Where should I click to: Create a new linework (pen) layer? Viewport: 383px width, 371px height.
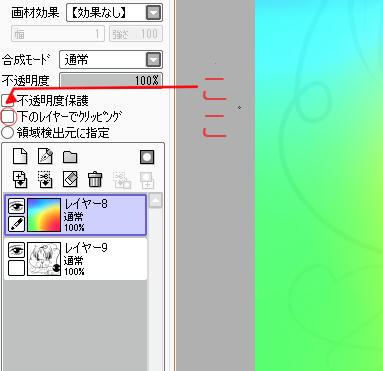45,156
